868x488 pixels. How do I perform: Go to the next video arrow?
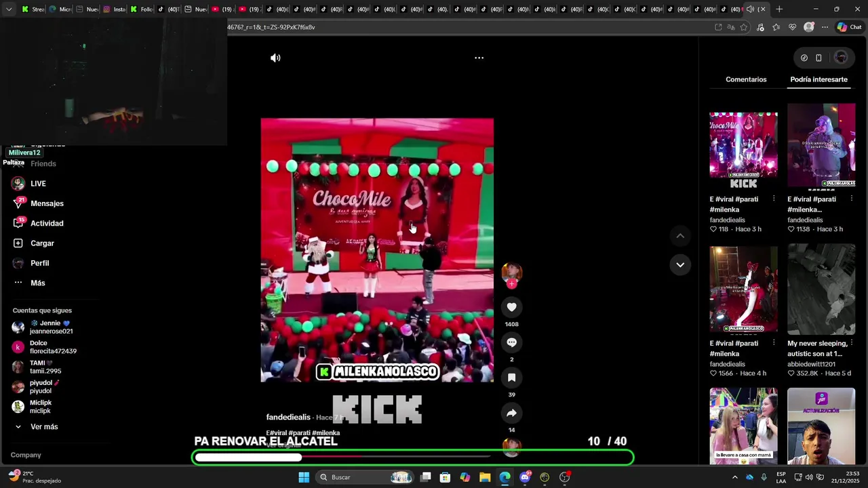click(680, 265)
